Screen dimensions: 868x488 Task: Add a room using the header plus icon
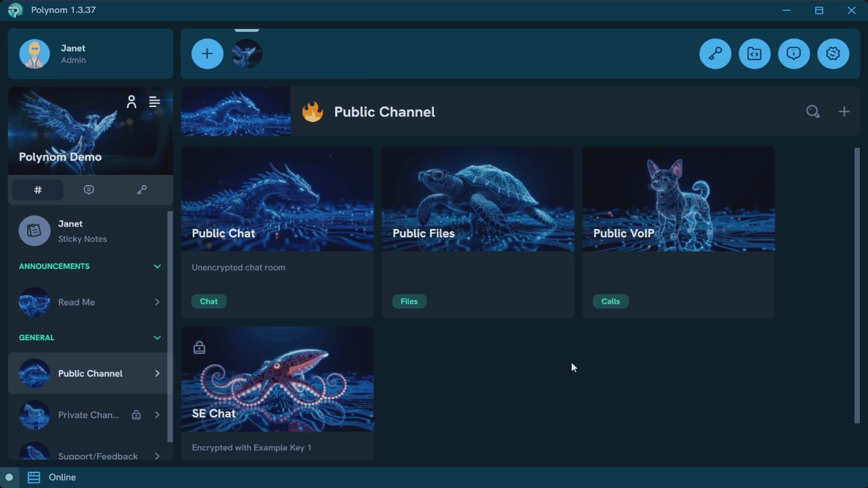844,112
